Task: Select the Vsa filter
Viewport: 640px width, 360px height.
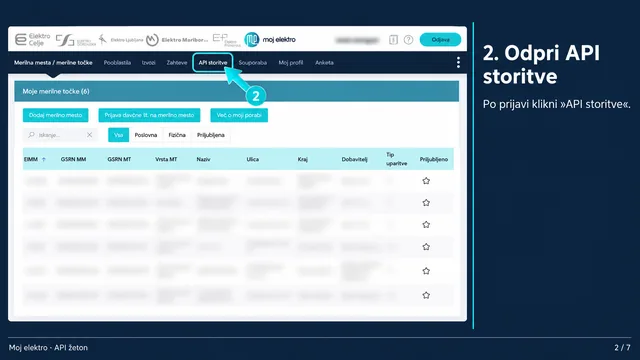Action: [x=118, y=135]
